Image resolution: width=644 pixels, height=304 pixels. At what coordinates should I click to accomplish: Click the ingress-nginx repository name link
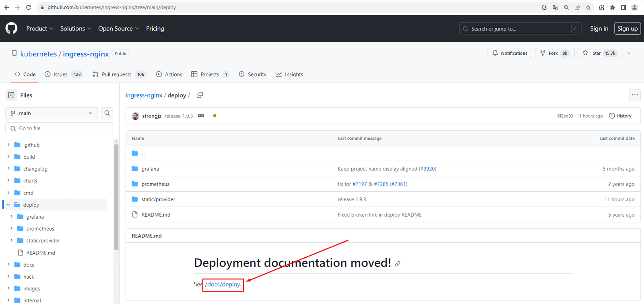point(86,54)
